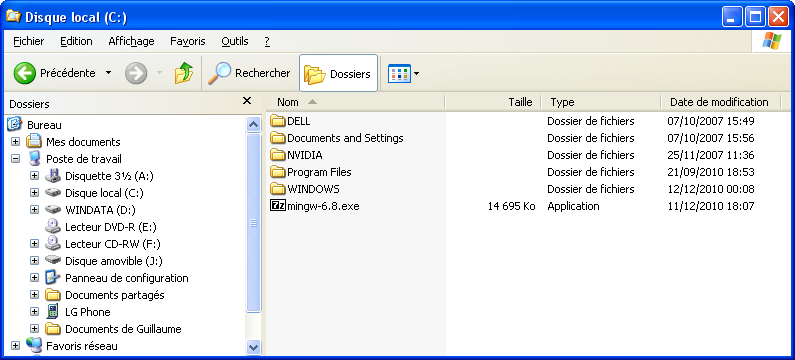Click the Poste de travail computer icon
795x360 pixels.
point(34,159)
